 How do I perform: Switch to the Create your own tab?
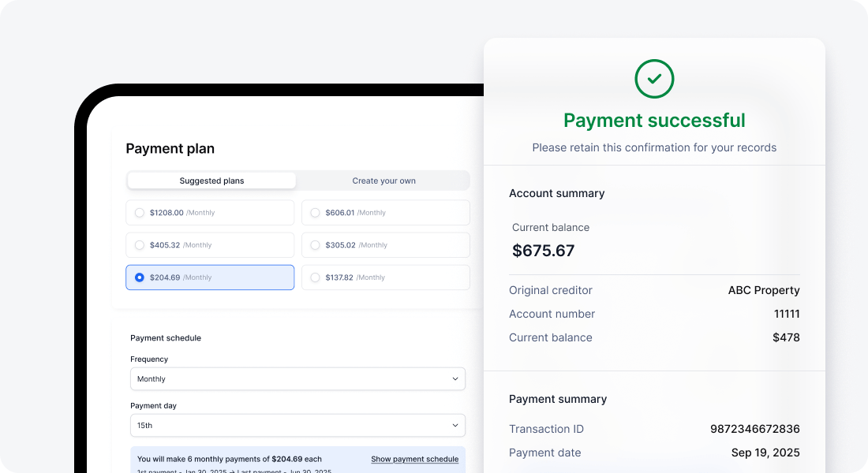(383, 181)
